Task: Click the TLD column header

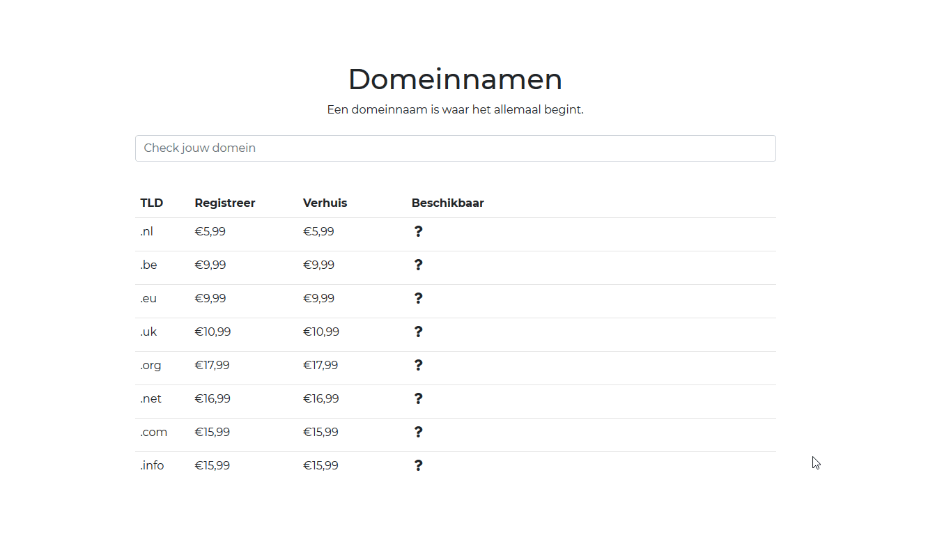Action: [152, 203]
